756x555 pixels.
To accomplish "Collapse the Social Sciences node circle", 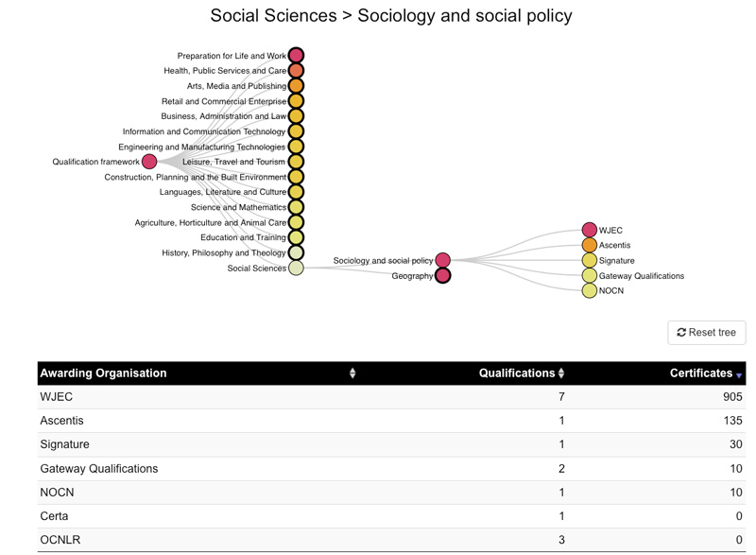I will point(296,268).
